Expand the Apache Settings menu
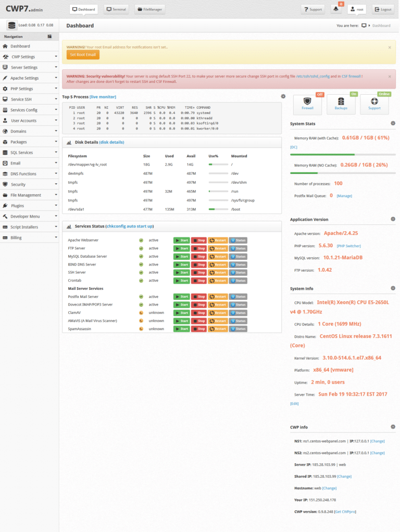The height and width of the screenshot is (532, 400). (x=30, y=78)
